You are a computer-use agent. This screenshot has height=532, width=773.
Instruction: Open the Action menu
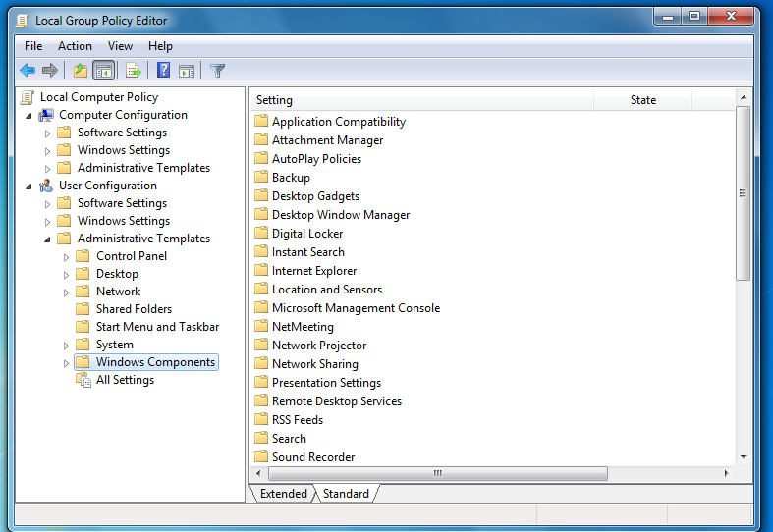pyautogui.click(x=75, y=46)
